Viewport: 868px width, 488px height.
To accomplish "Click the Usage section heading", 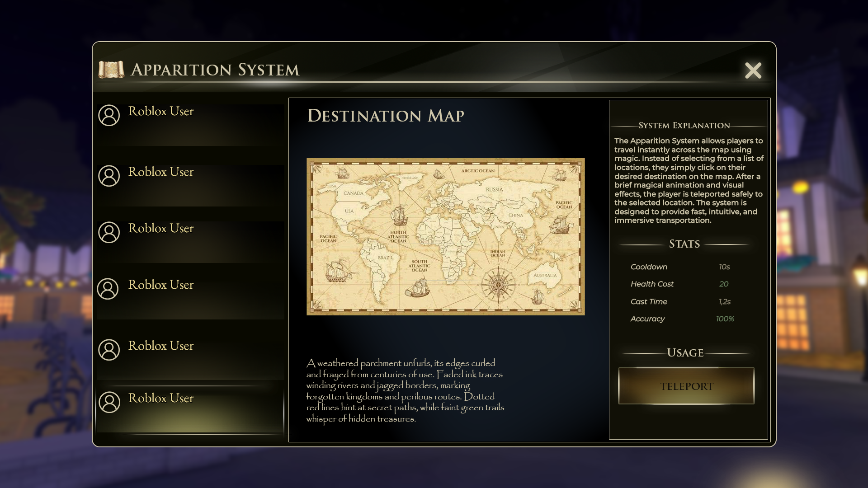I will (685, 353).
